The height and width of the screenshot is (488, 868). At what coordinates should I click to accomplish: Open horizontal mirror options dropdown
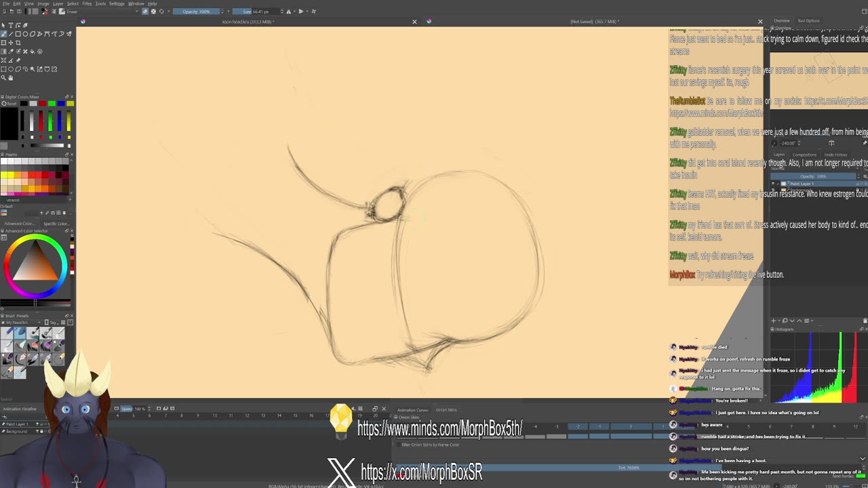click(294, 12)
